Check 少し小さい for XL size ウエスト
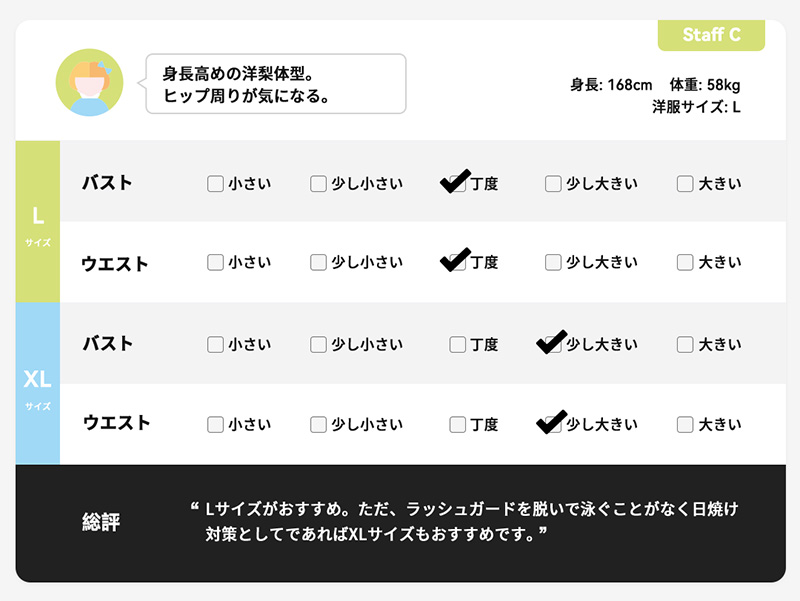800x601 pixels. tap(318, 424)
